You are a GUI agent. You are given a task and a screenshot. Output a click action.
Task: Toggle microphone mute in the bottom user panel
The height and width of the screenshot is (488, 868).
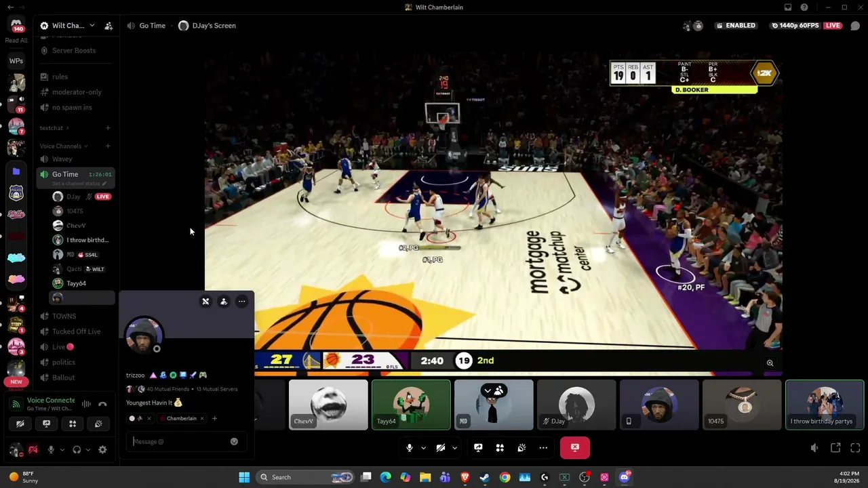coord(50,449)
